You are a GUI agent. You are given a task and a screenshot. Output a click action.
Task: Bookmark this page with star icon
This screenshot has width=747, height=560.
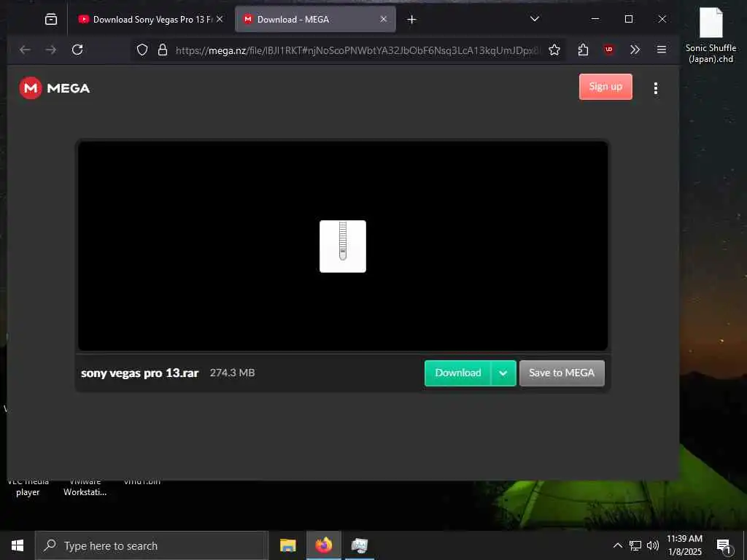coord(554,50)
